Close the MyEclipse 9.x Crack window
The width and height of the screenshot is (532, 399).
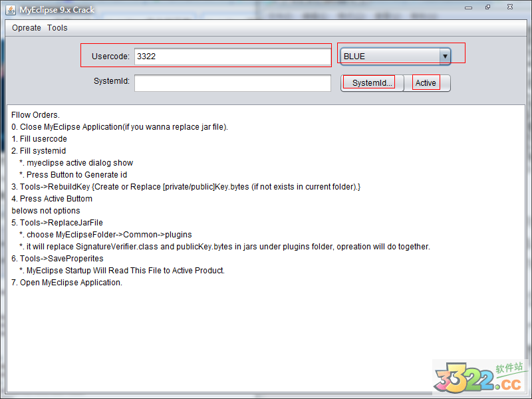point(510,7)
